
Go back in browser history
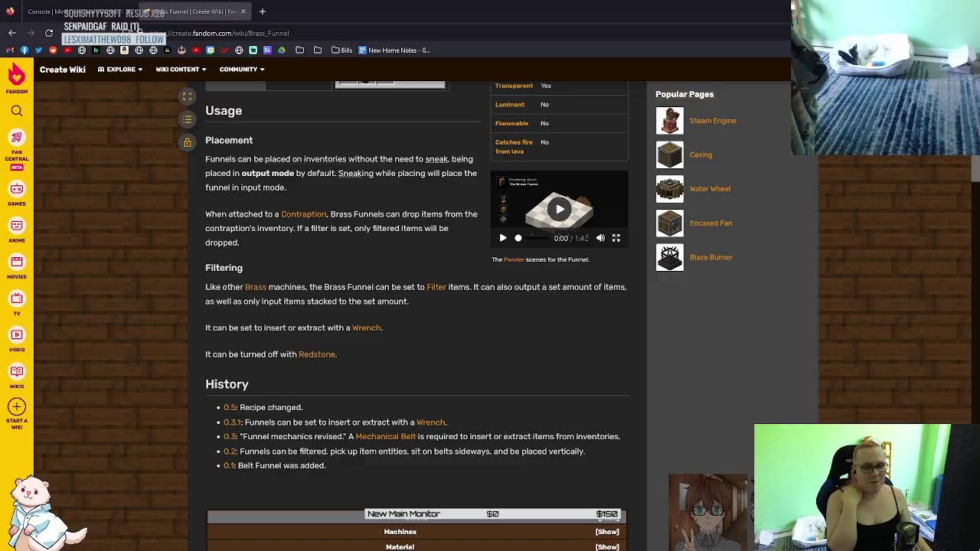[x=12, y=33]
